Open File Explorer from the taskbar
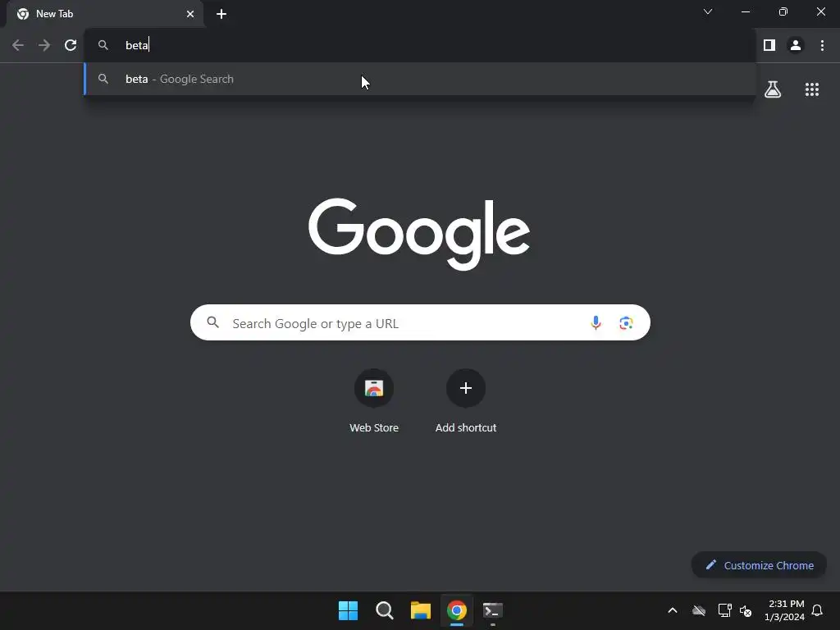840x630 pixels. (x=421, y=610)
